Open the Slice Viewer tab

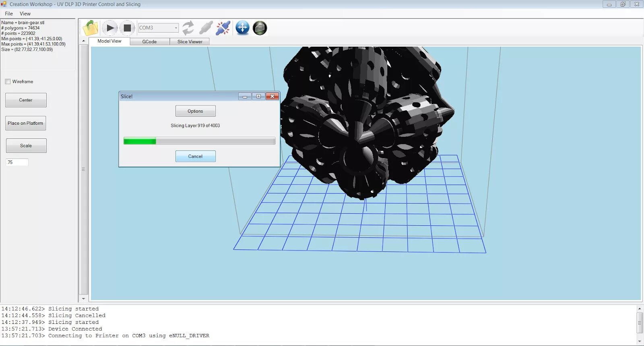(190, 41)
